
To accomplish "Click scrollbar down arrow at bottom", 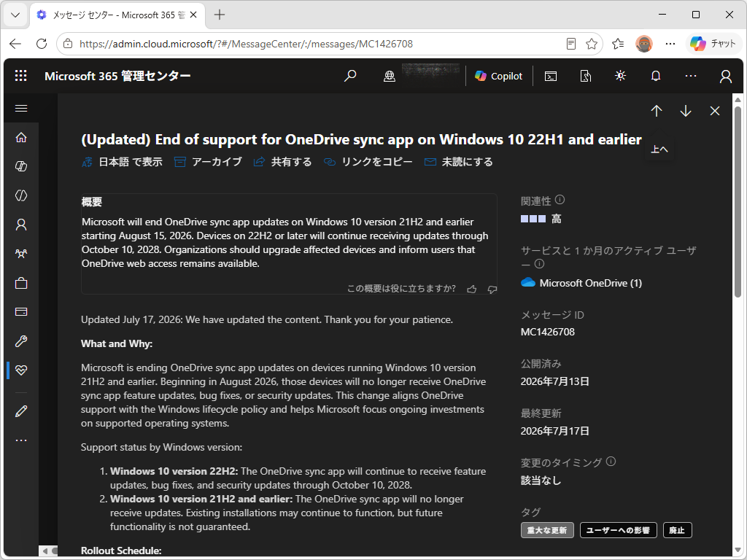I will coord(738,550).
